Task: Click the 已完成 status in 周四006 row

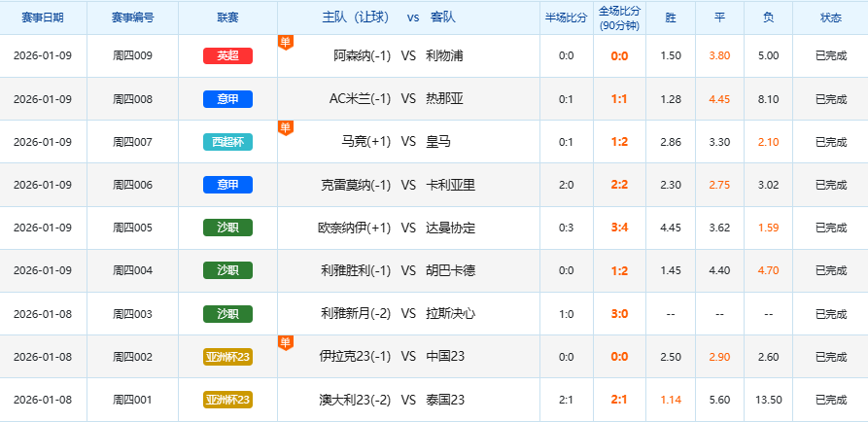Action: click(x=830, y=185)
